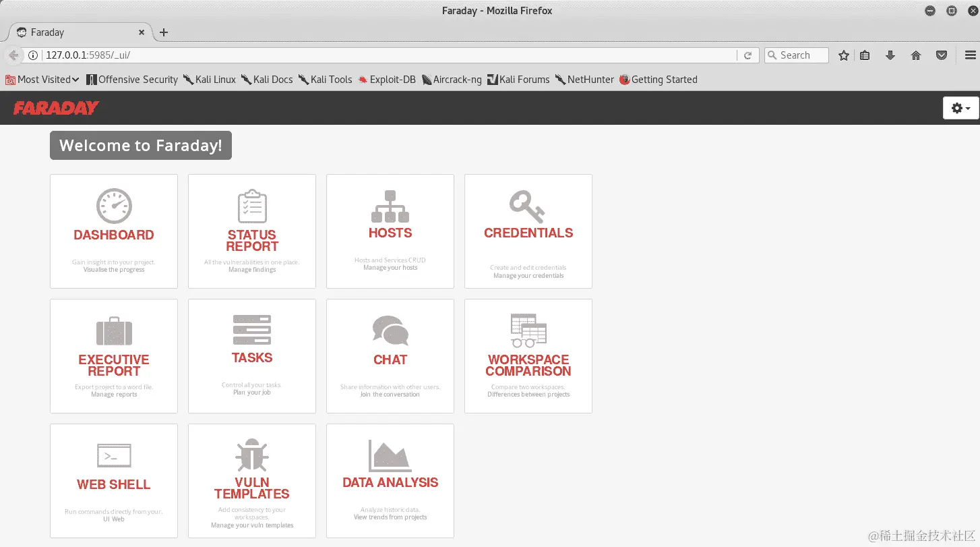Open the Aircrack-ng bookmark
This screenshot has height=547, width=980.
[x=452, y=80]
